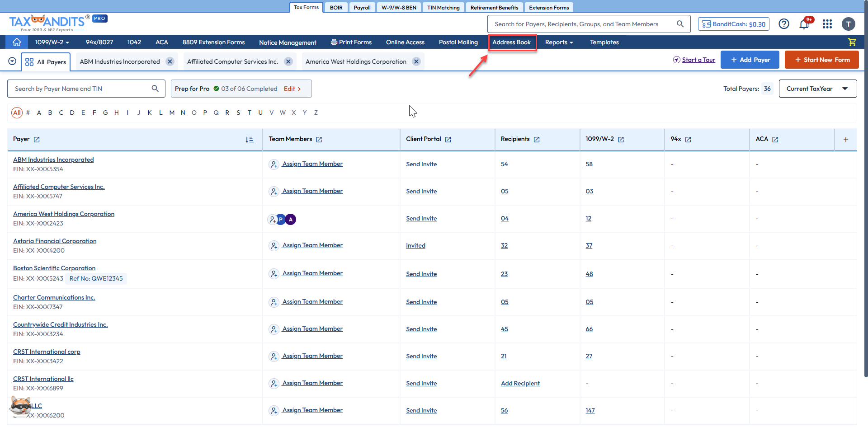Click the payer search magnifier icon

click(x=155, y=89)
